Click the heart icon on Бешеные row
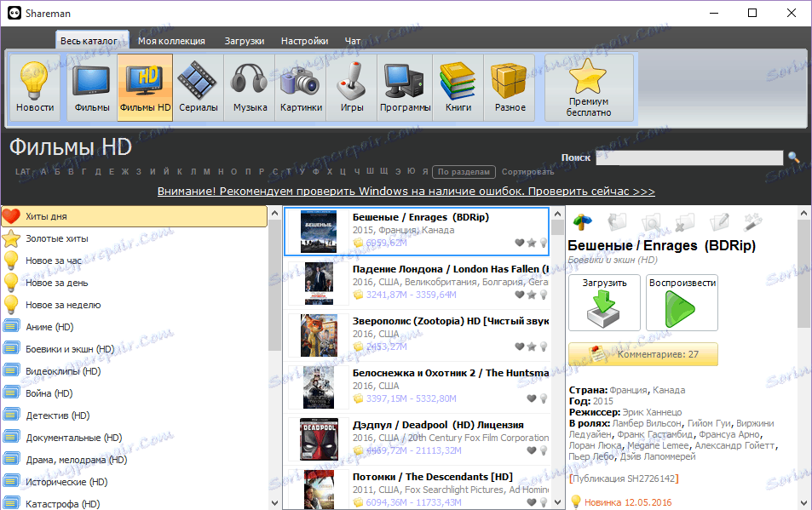812x510 pixels. (x=520, y=243)
